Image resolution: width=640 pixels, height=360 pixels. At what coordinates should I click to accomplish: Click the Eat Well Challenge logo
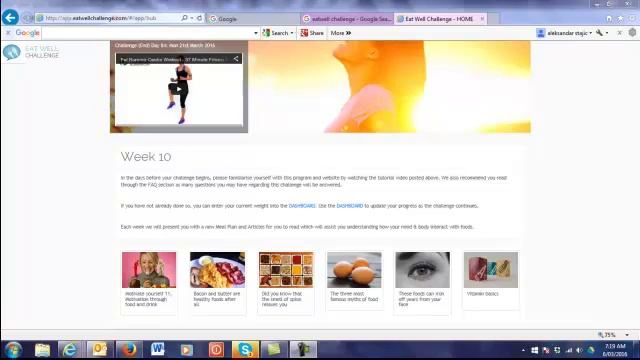click(x=31, y=52)
